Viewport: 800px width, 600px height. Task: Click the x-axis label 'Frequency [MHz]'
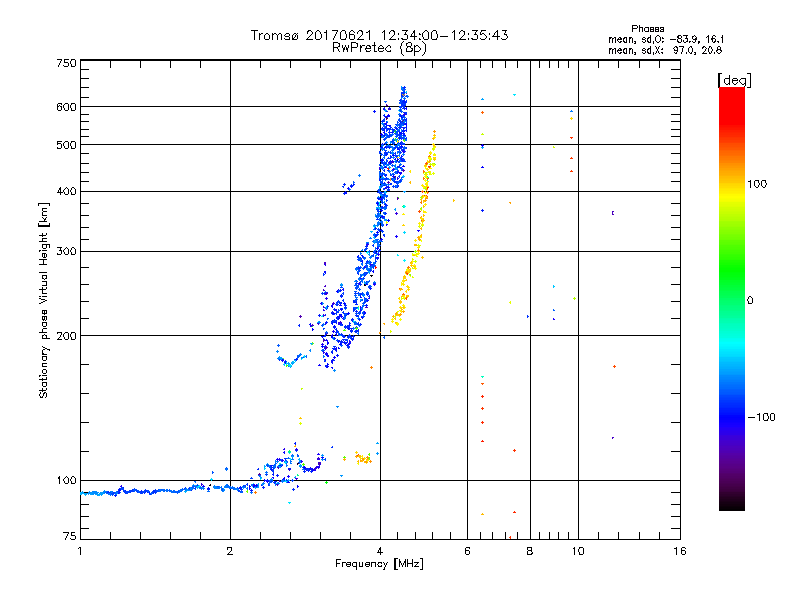click(379, 564)
